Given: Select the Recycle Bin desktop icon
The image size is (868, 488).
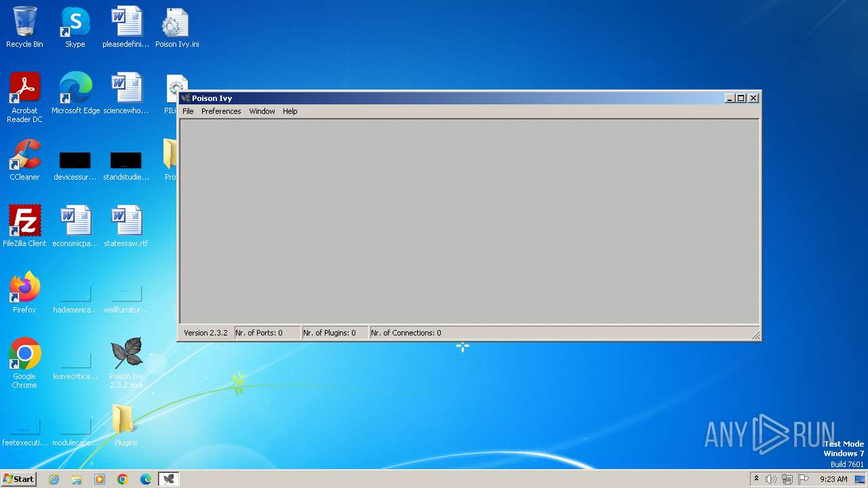Looking at the screenshot, I should point(24,27).
